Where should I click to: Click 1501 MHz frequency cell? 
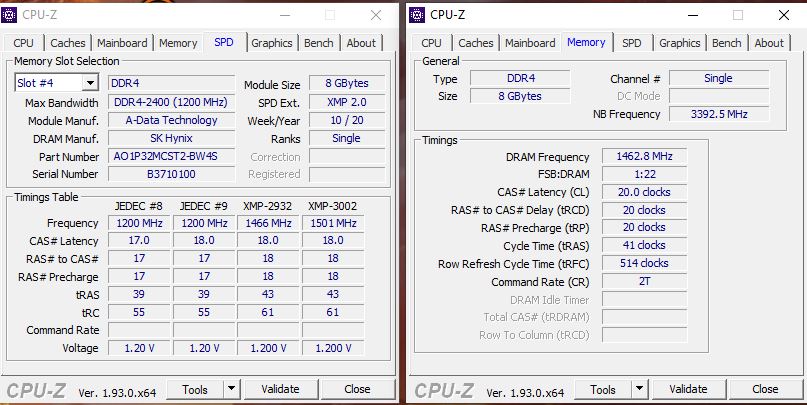[x=333, y=223]
